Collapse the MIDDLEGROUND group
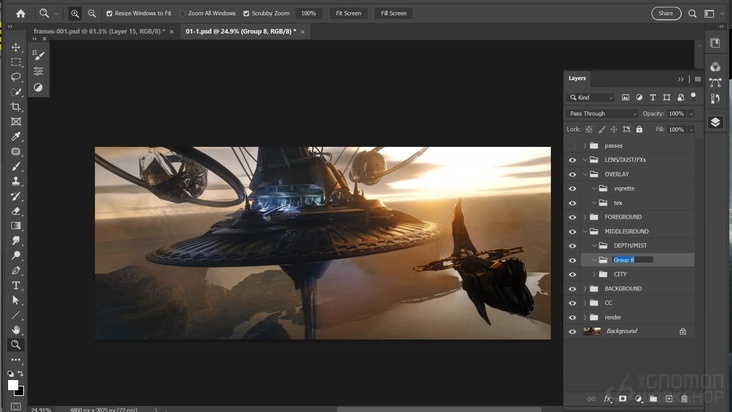 585,231
